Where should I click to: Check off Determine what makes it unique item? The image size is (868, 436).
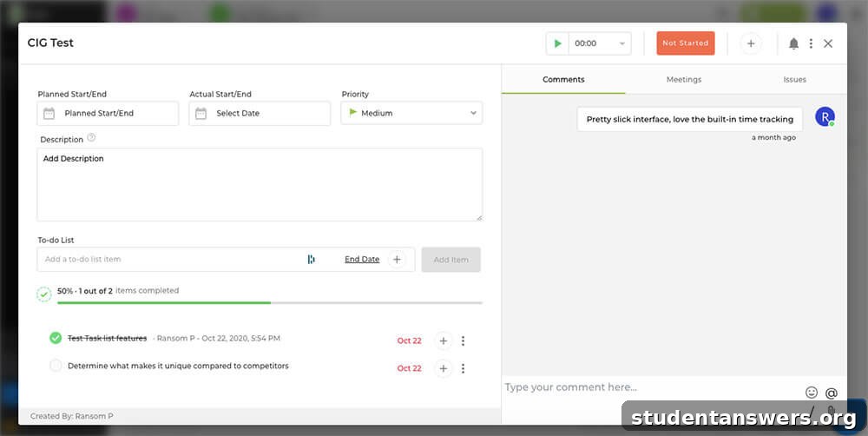pos(56,366)
